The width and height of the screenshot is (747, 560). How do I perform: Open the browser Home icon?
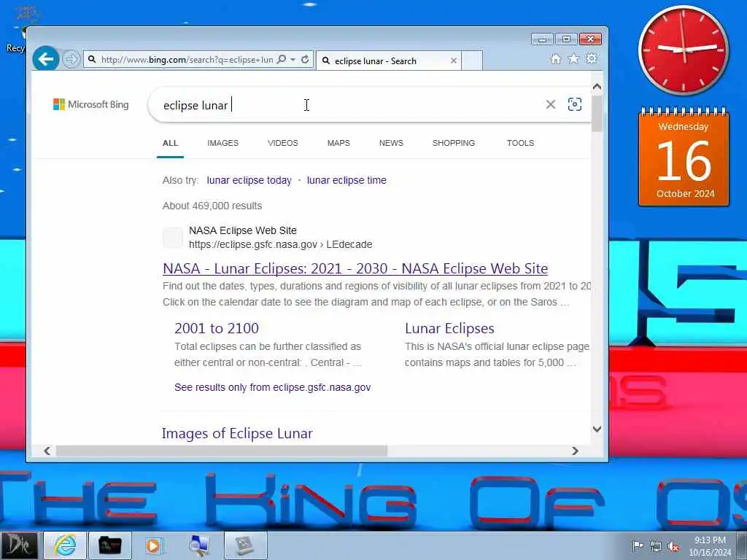coord(555,59)
